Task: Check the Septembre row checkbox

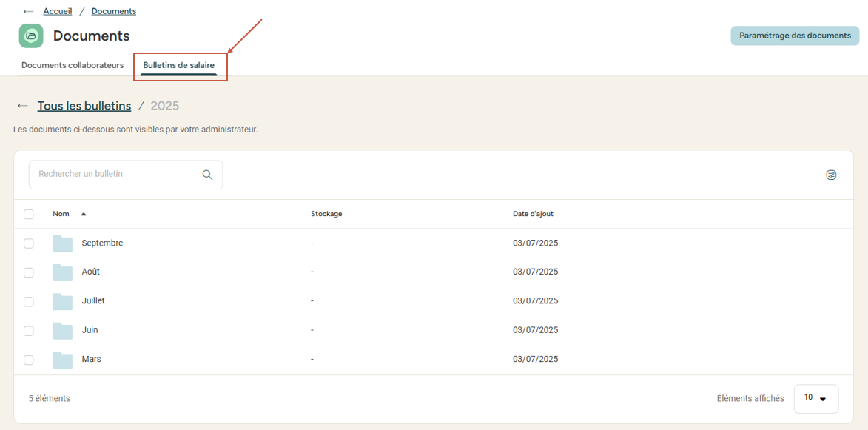Action: [x=29, y=243]
